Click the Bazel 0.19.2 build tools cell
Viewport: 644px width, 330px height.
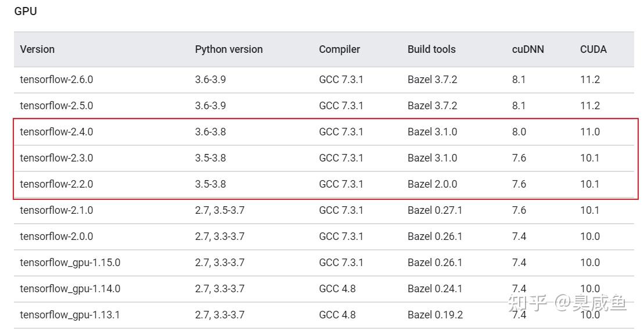click(435, 315)
